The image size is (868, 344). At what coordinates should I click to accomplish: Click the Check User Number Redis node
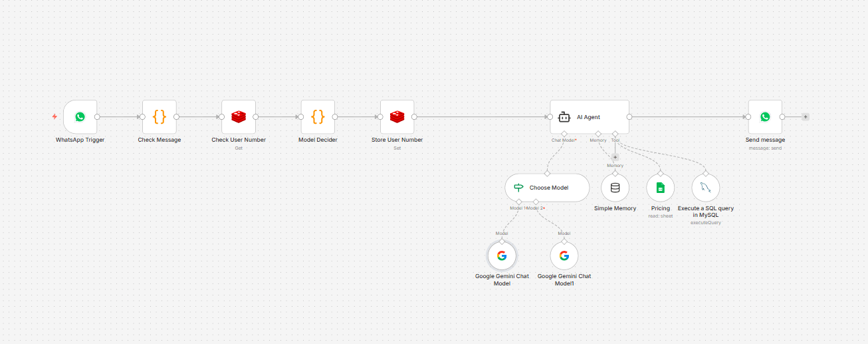coord(238,117)
